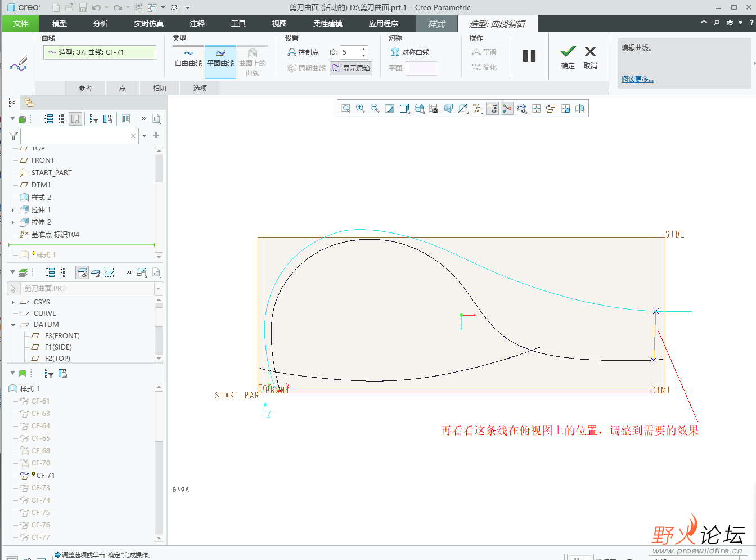756x560 pixels.
Task: Click Open folder icon in quick access bar
Action: click(x=69, y=7)
